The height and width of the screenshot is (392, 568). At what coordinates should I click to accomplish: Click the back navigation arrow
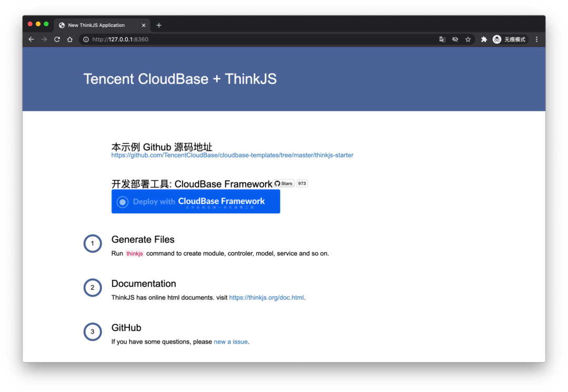coord(31,39)
